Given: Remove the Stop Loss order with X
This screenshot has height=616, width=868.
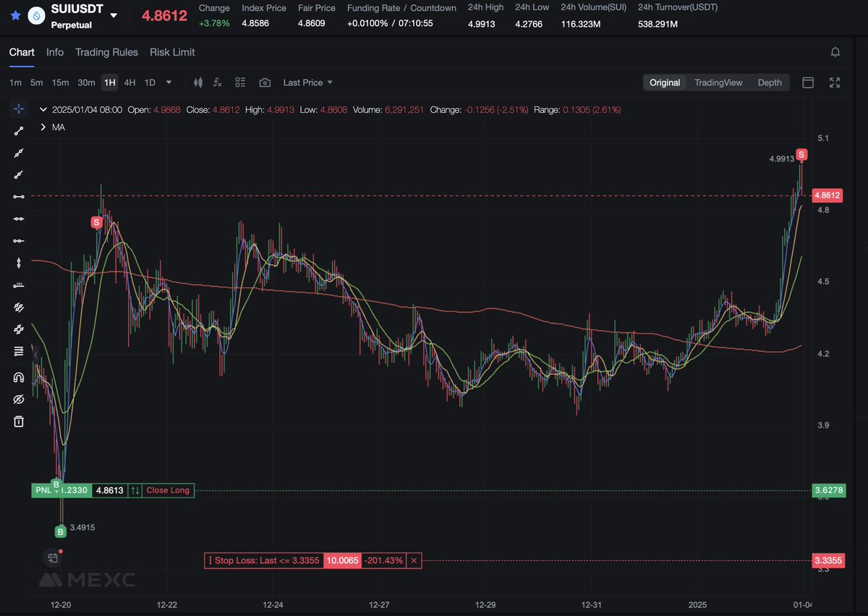Looking at the screenshot, I should (x=414, y=560).
